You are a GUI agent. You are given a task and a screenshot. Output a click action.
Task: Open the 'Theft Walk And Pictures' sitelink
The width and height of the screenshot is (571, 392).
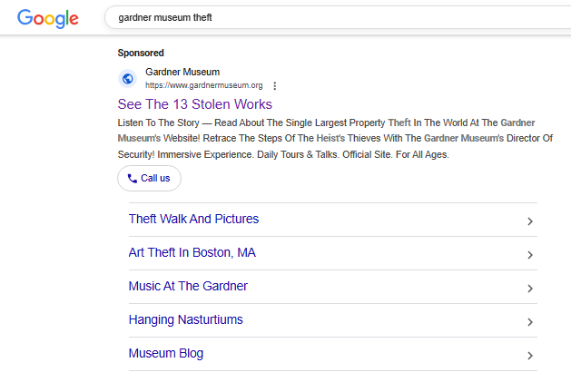193,219
